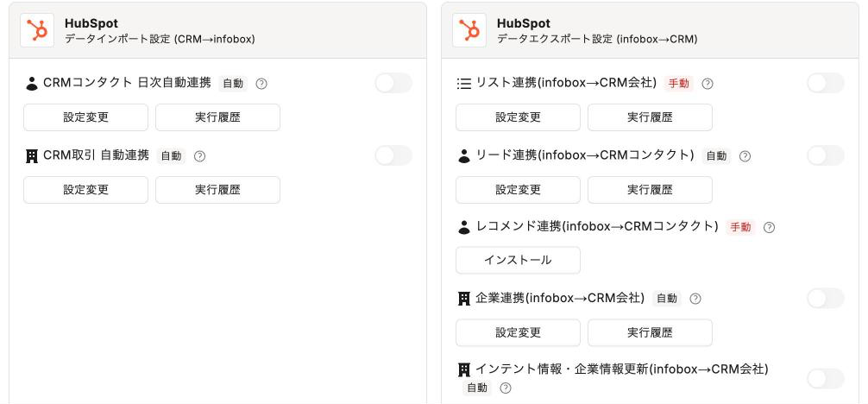Image resolution: width=868 pixels, height=404 pixels.
Task: Click リード連携(infobox→CRMコンタクト) label
Action: [585, 155]
